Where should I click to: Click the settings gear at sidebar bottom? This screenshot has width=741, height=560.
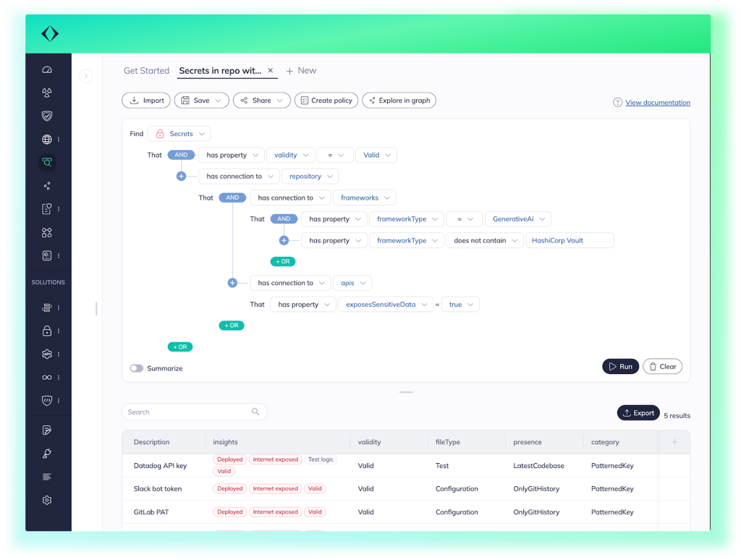point(47,500)
